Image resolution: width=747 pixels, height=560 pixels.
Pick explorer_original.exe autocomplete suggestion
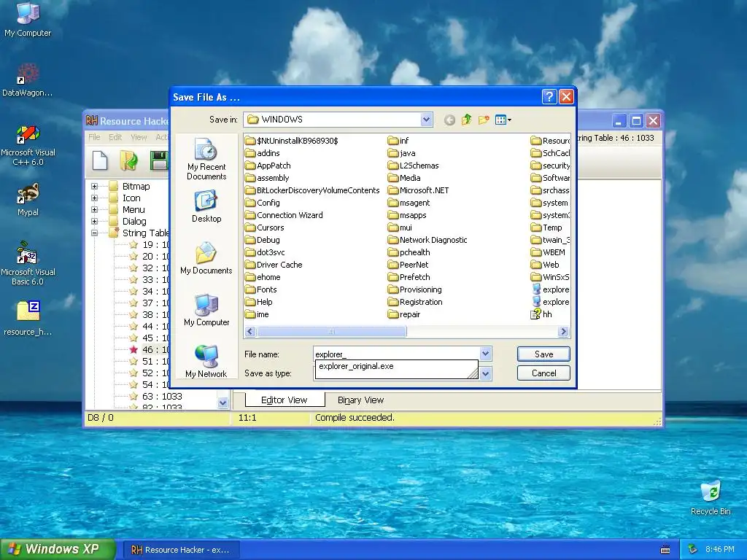click(x=356, y=366)
